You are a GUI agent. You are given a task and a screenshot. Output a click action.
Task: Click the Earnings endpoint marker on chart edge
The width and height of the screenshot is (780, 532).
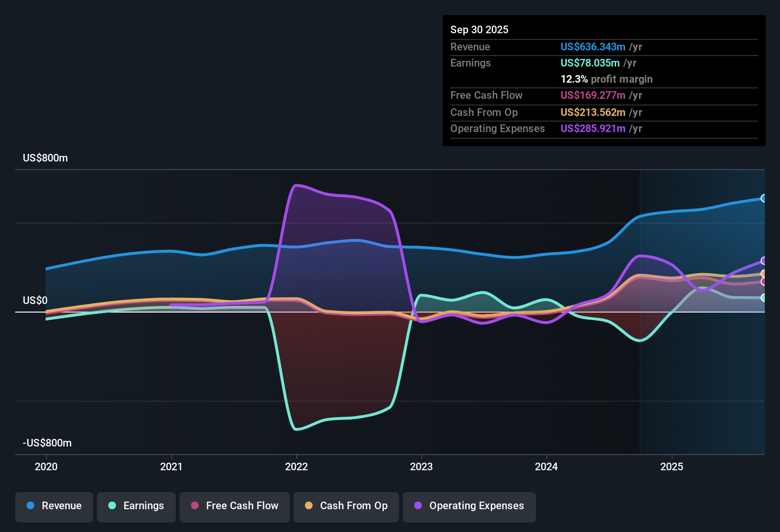click(x=764, y=298)
